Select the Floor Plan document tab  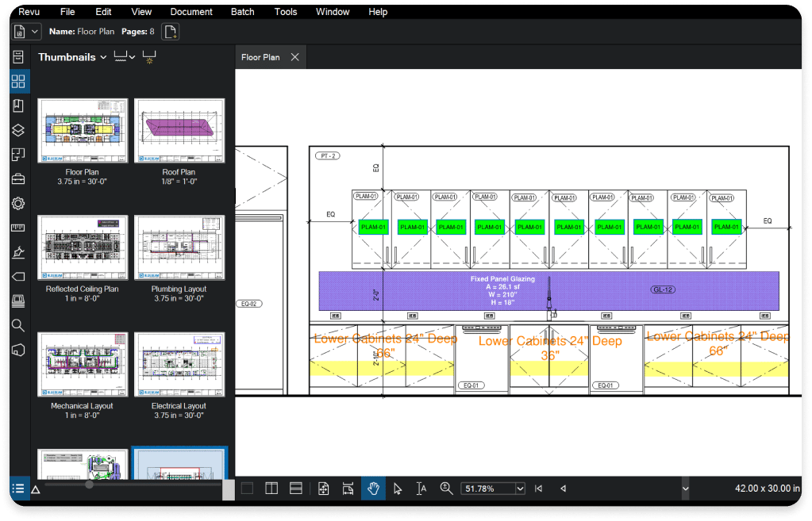pyautogui.click(x=260, y=56)
